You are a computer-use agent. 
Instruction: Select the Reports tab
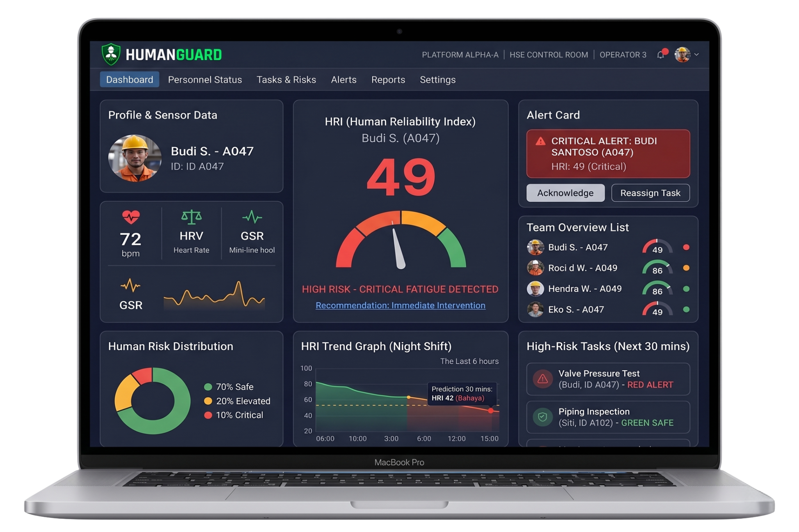[x=388, y=80]
